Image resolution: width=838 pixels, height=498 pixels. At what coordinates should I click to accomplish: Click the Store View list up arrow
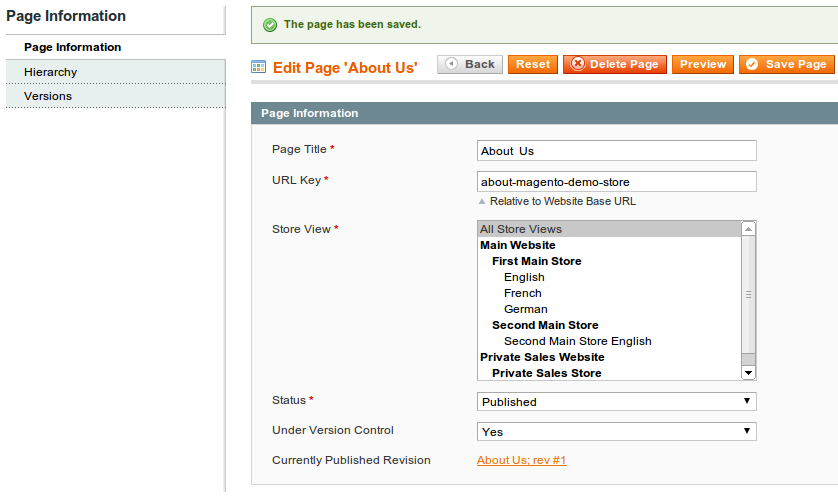point(748,229)
